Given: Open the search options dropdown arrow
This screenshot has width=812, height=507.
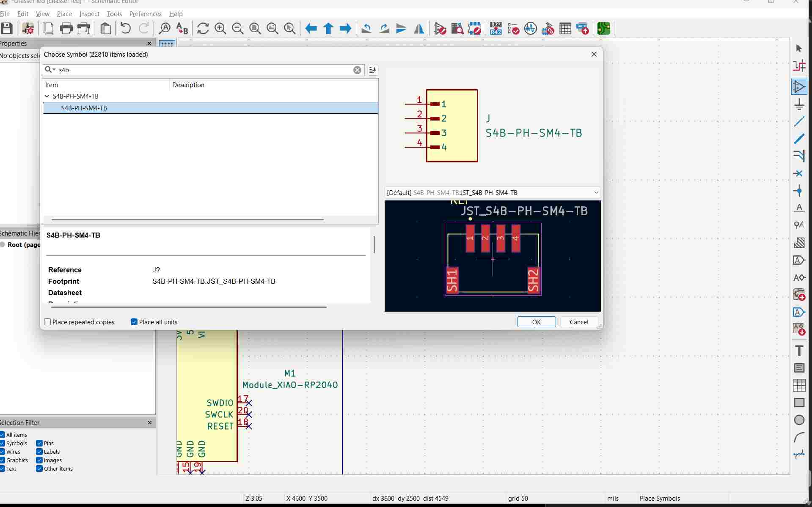Looking at the screenshot, I should pos(54,70).
